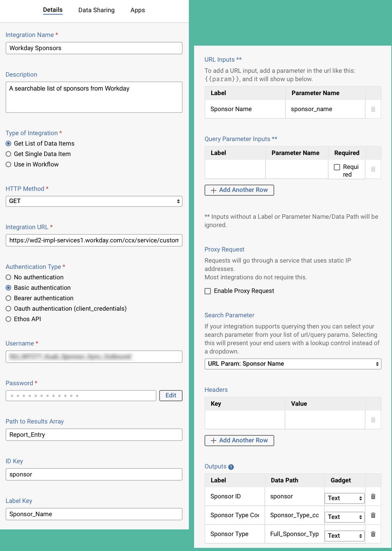Image resolution: width=392 pixels, height=551 pixels.
Task: Remove the Sponsor Type output row
Action: click(373, 534)
